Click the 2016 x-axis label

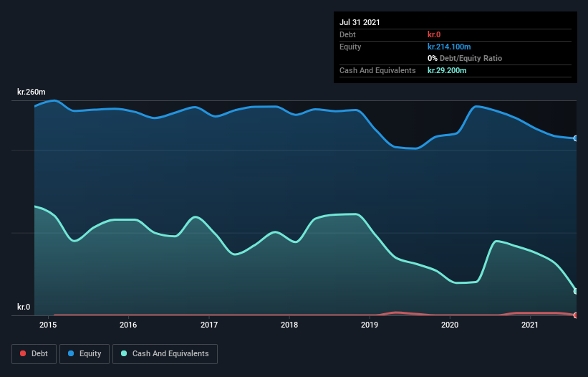click(x=128, y=325)
